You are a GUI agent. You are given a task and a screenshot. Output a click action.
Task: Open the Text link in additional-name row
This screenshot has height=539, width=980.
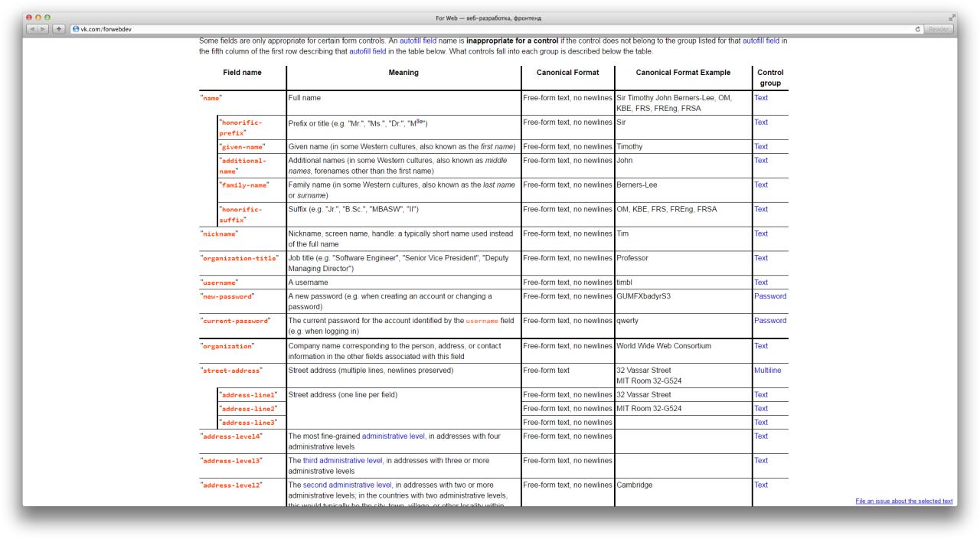click(760, 161)
